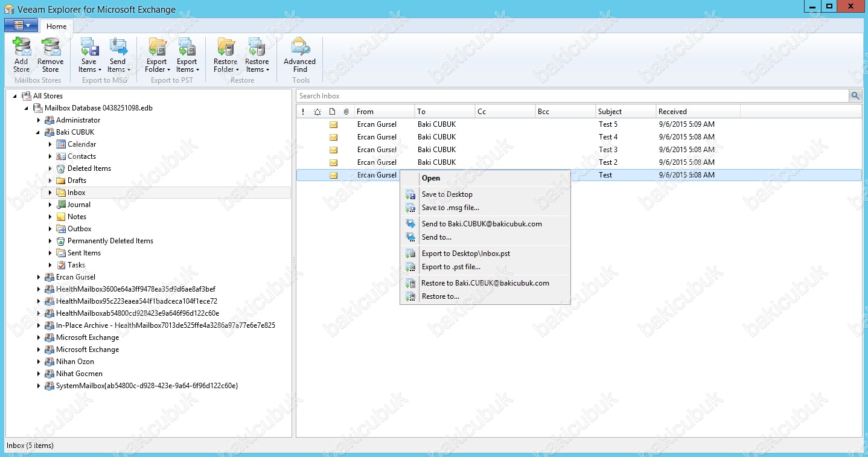Select the Test 4 email subject

608,137
